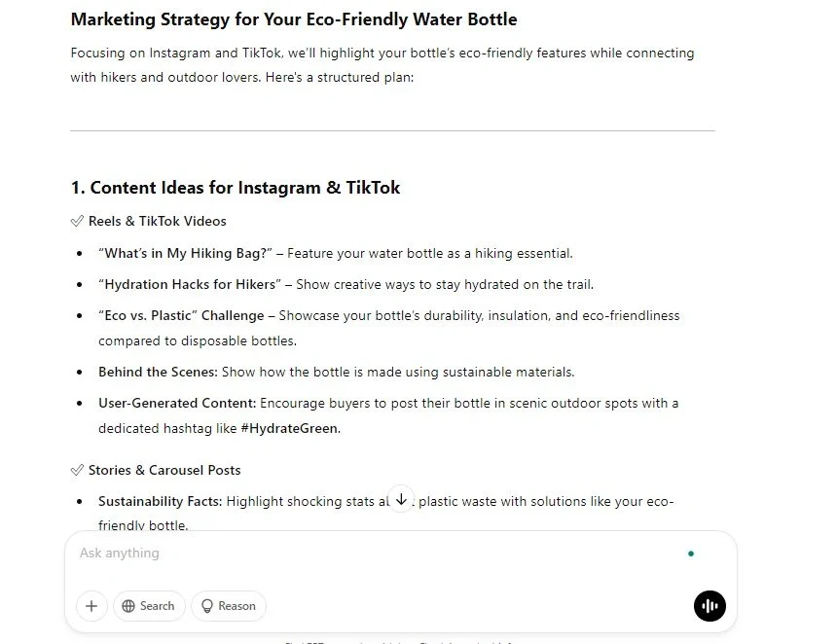
Task: Select the Marketing Strategy heading text
Action: click(x=293, y=18)
